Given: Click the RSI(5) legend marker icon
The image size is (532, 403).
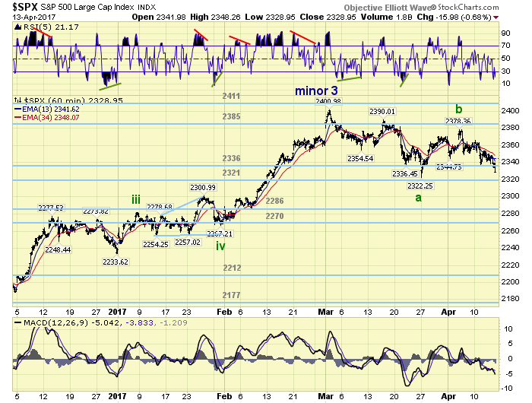Looking at the screenshot, I should pyautogui.click(x=18, y=27).
